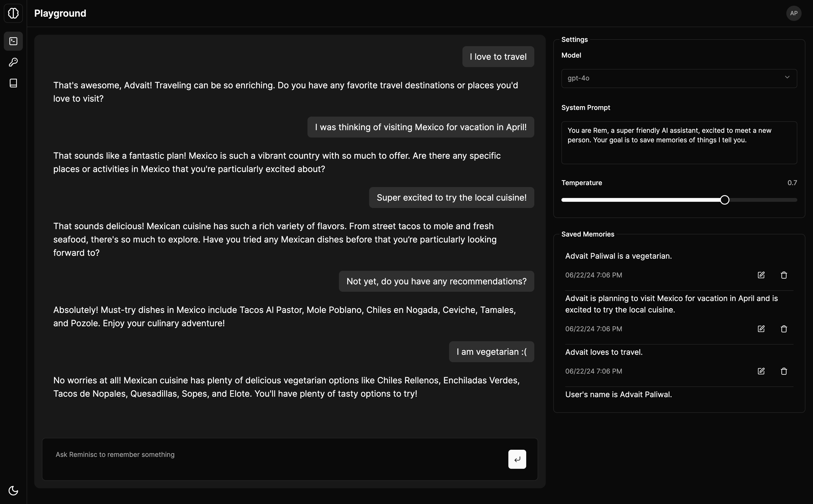
Task: Click the 'That's awesome, Advait!' assistant reply
Action: pyautogui.click(x=285, y=92)
